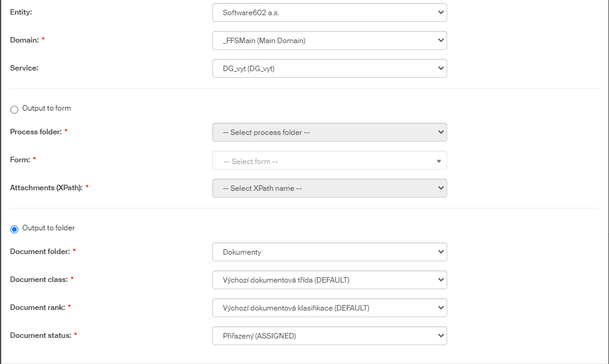Image resolution: width=609 pixels, height=364 pixels.
Task: Open the Select process folder dropdown
Action: [x=329, y=132]
